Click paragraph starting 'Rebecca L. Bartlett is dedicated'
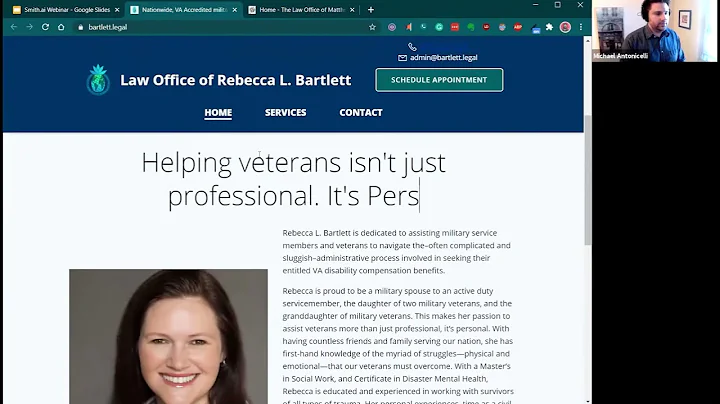 point(397,252)
